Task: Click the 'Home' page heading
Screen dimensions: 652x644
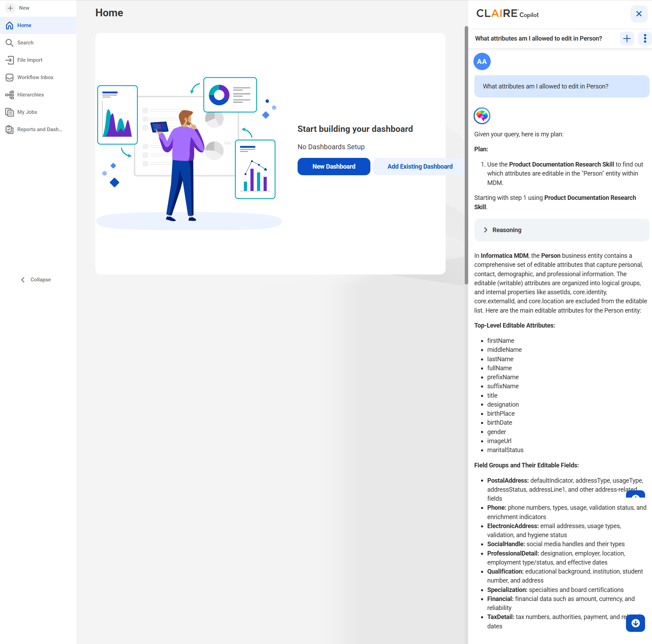Action: (x=109, y=13)
